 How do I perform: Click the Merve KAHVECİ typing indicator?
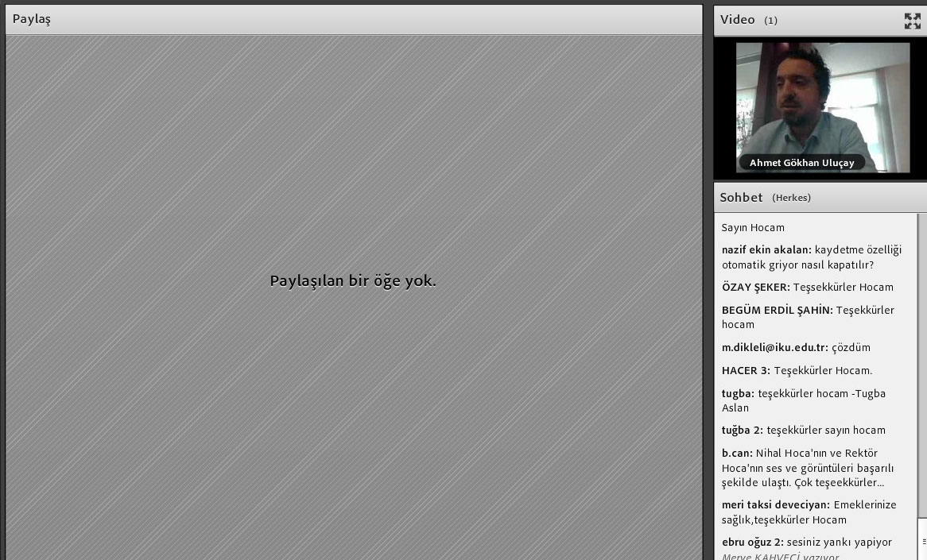tap(780, 557)
